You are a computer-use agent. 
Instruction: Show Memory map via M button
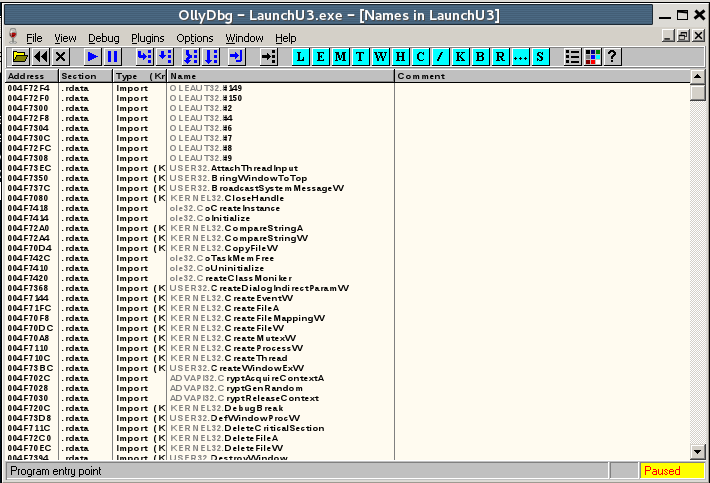coord(341,57)
